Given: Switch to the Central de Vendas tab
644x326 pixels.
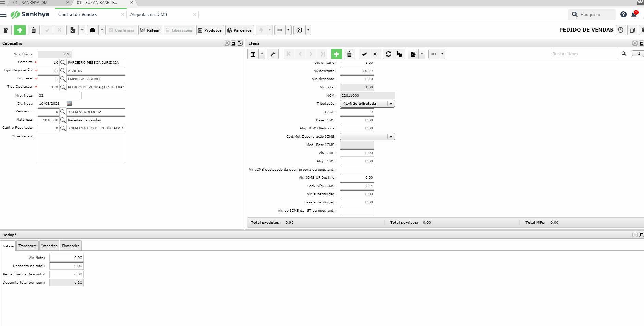Looking at the screenshot, I should pyautogui.click(x=77, y=15).
